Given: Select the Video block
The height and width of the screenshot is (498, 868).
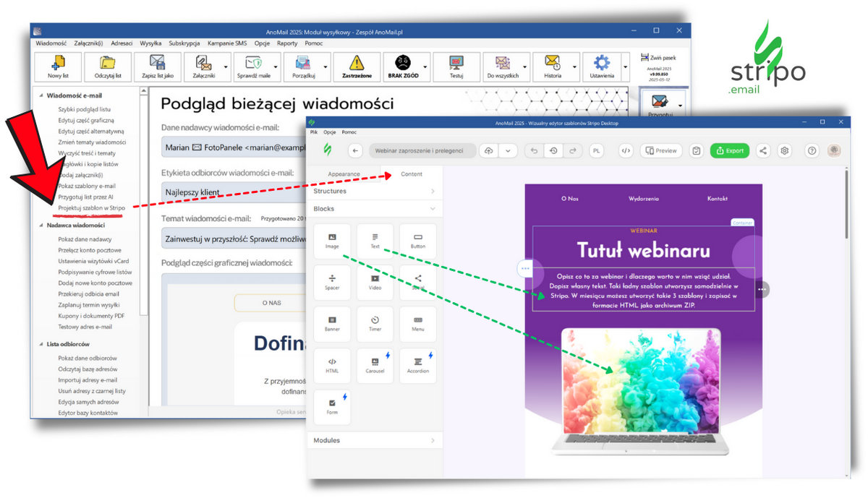Looking at the screenshot, I should pyautogui.click(x=375, y=283).
